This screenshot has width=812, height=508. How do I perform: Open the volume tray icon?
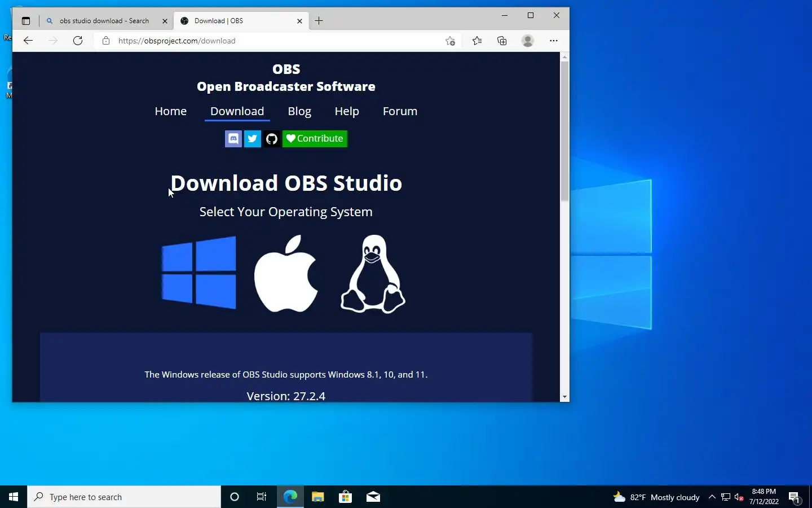pyautogui.click(x=739, y=497)
